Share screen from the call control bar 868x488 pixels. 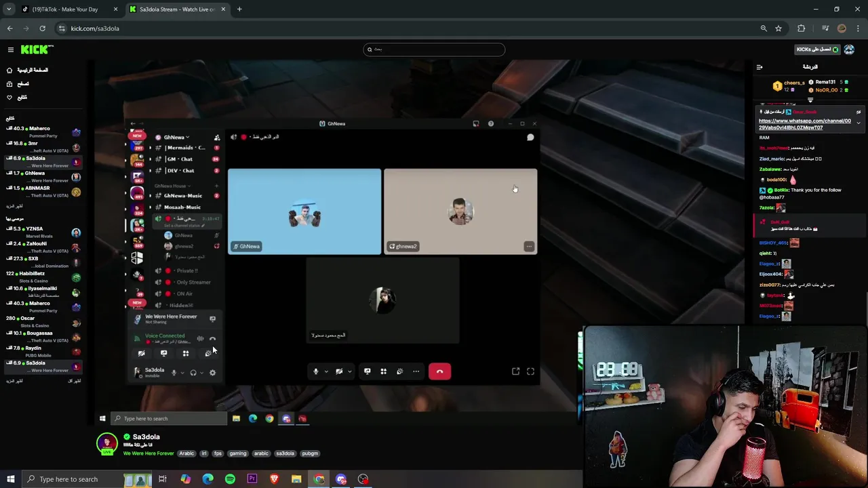click(x=368, y=371)
